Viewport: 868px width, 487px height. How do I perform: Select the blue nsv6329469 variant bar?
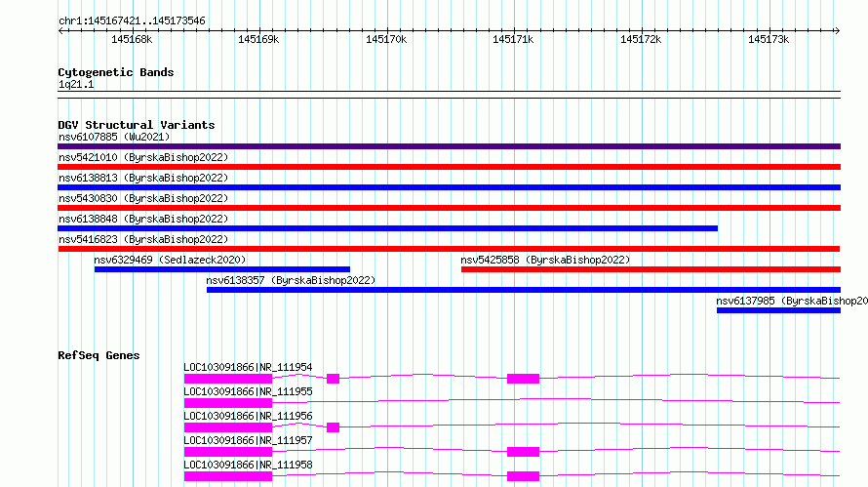[x=222, y=269]
